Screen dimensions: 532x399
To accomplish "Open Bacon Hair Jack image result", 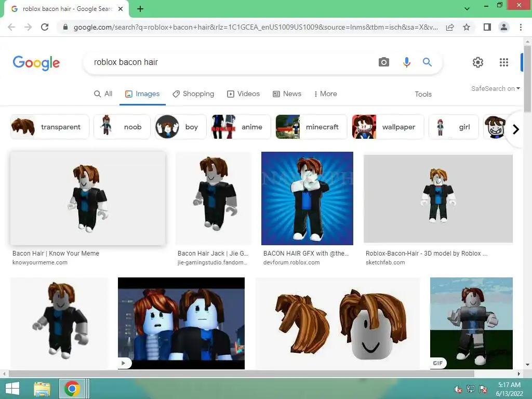I will [x=214, y=198].
